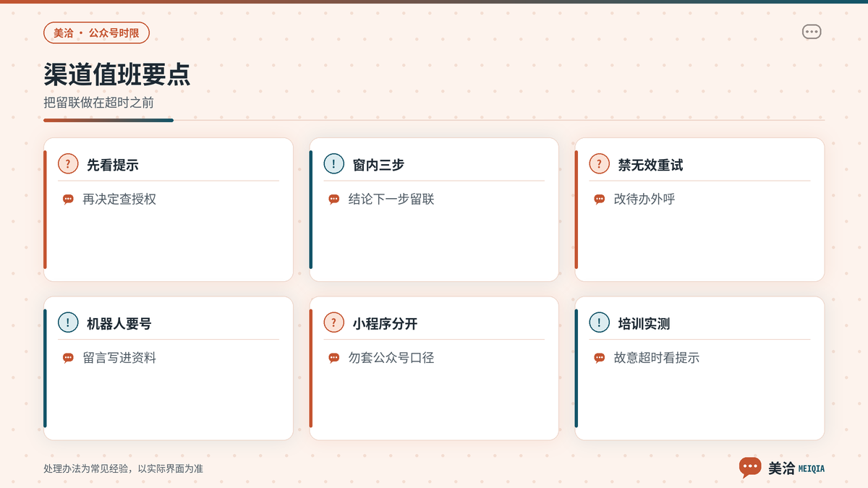Click the question mark icon beside 先看提示
Viewport: 868px width, 488px height.
(68, 164)
